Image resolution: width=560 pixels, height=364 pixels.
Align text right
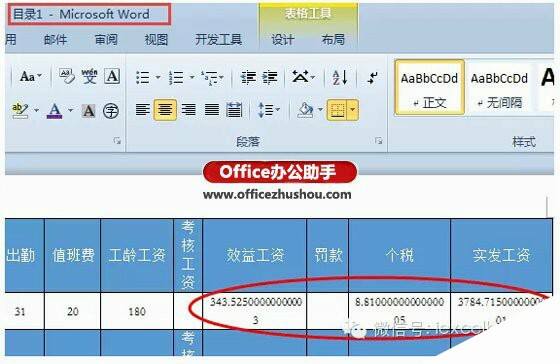[189, 110]
